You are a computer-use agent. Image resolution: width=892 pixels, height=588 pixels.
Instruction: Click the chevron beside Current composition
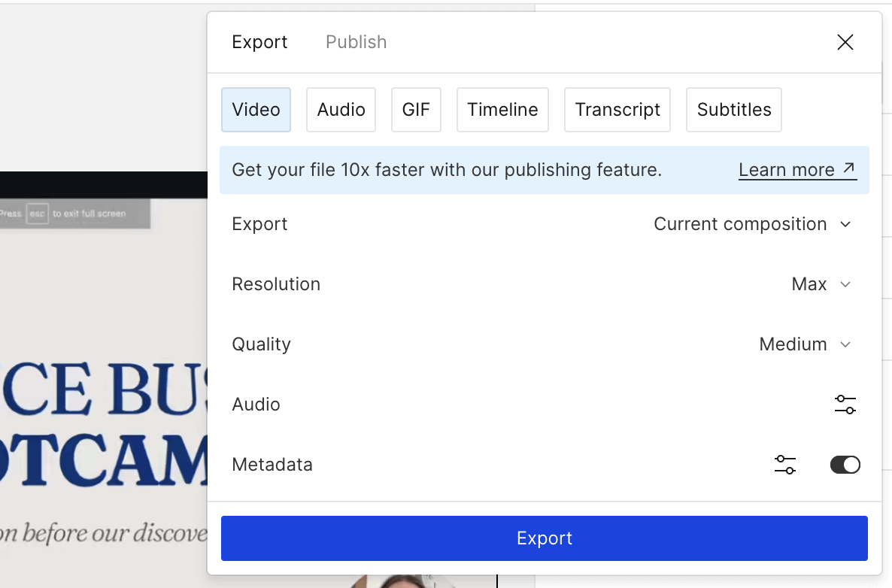[845, 224]
